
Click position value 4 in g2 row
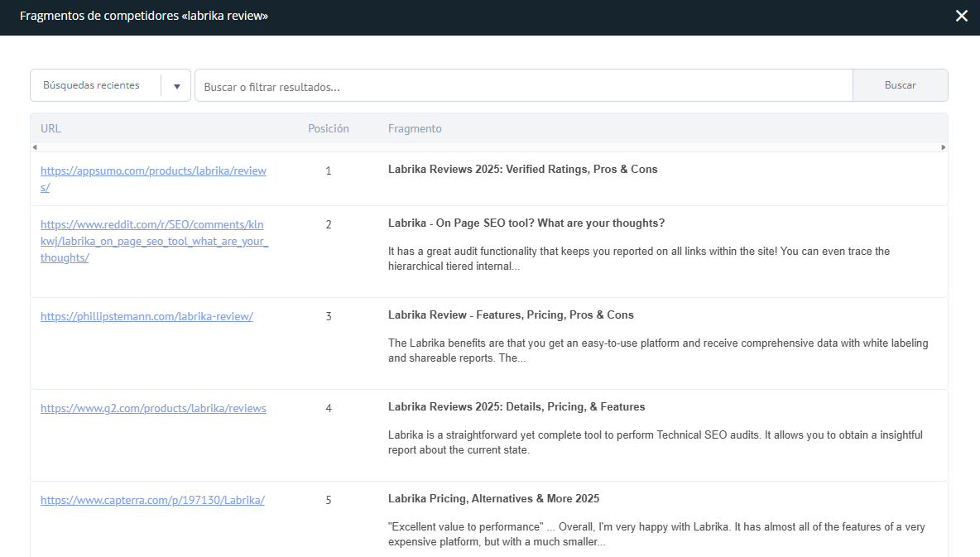pos(328,408)
